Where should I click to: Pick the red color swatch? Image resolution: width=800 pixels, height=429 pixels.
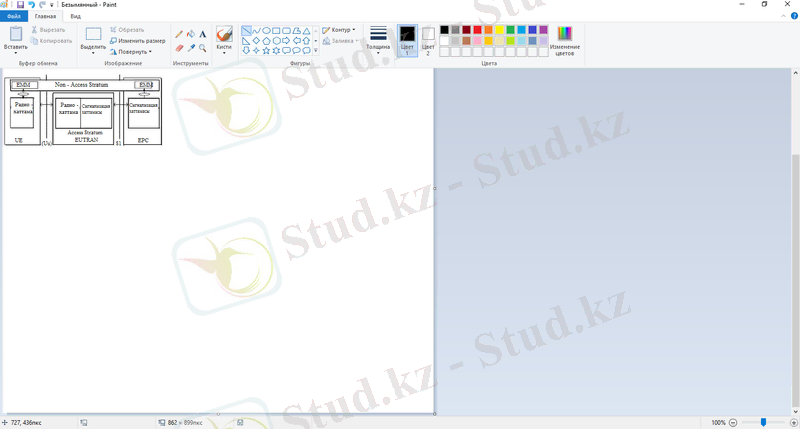point(478,30)
